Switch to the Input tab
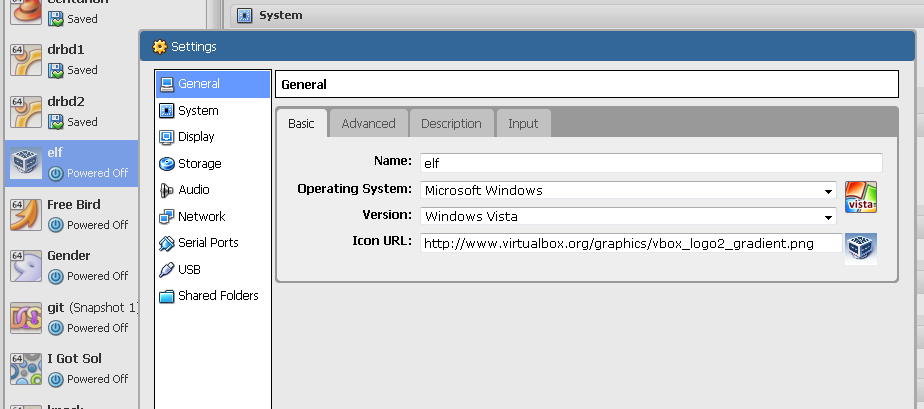 [x=523, y=124]
